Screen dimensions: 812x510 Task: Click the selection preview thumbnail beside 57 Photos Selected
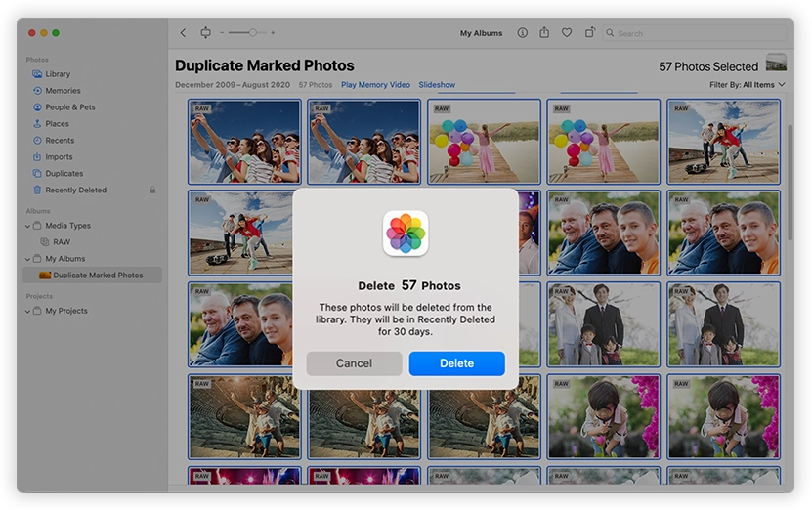coord(776,63)
